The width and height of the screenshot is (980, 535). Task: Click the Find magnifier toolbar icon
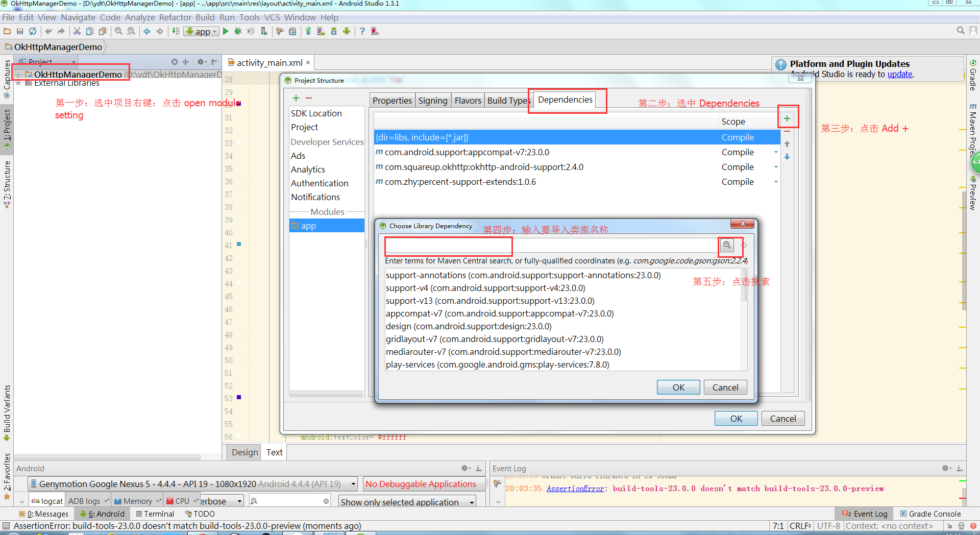[118, 31]
